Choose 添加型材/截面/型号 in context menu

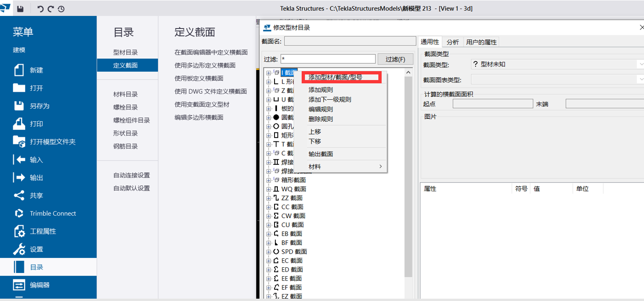coord(335,77)
